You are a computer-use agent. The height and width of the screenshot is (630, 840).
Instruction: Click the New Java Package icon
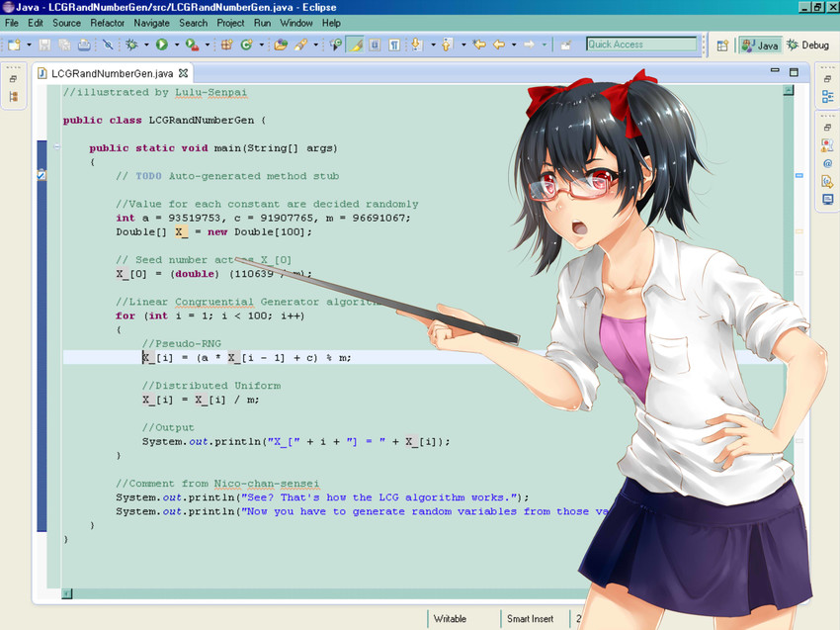coord(226,45)
